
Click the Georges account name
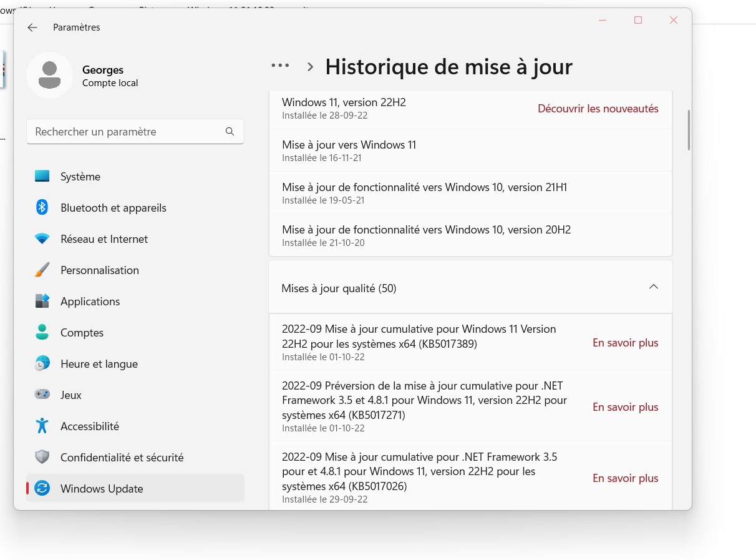[x=103, y=70]
